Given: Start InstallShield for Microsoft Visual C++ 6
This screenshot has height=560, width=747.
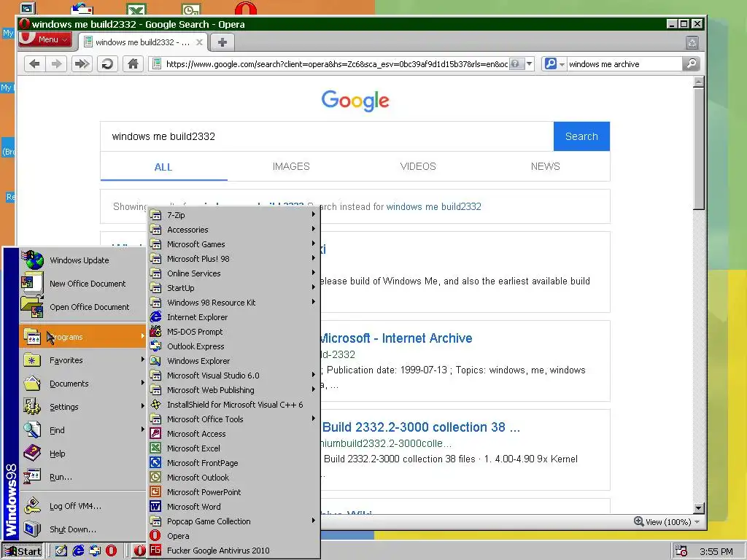Looking at the screenshot, I should (233, 405).
